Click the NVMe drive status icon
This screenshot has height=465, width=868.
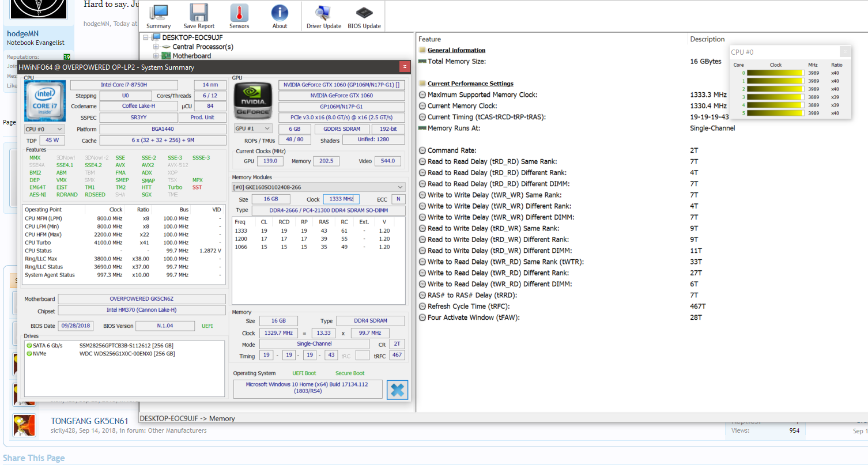[29, 353]
